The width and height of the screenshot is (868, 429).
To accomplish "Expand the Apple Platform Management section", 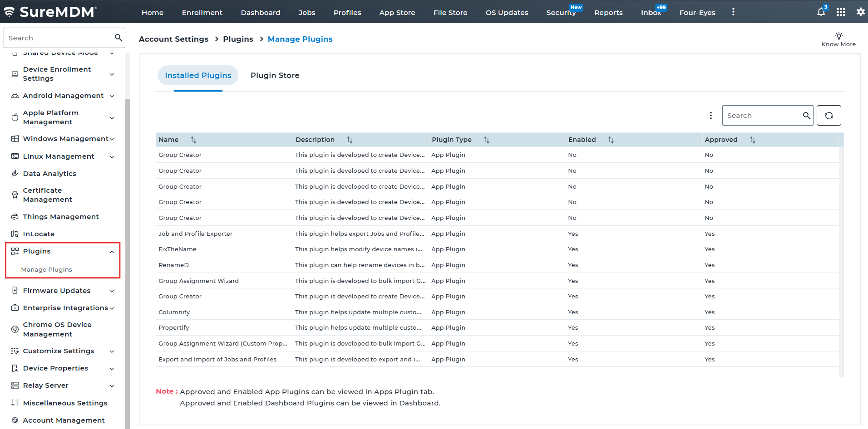I will click(112, 118).
